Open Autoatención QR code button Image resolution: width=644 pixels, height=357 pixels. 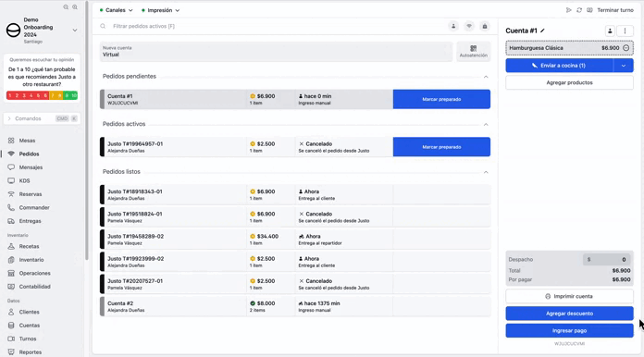[473, 51]
